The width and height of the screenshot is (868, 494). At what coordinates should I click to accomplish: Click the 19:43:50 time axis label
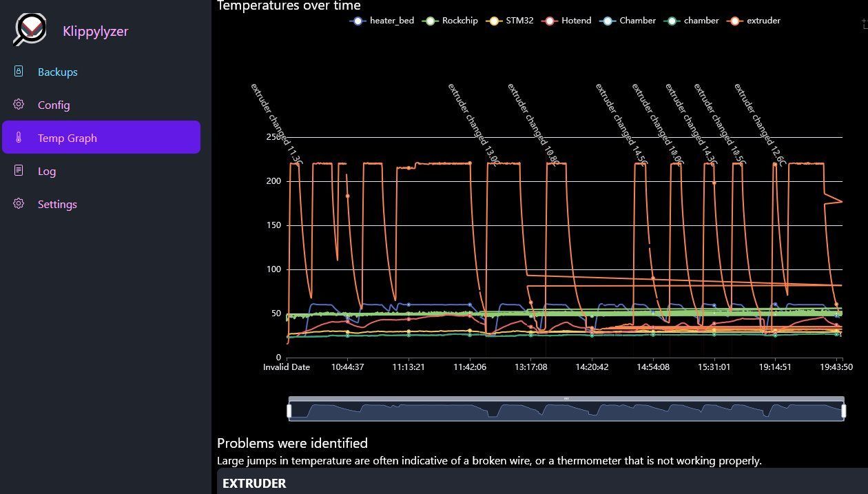click(836, 367)
